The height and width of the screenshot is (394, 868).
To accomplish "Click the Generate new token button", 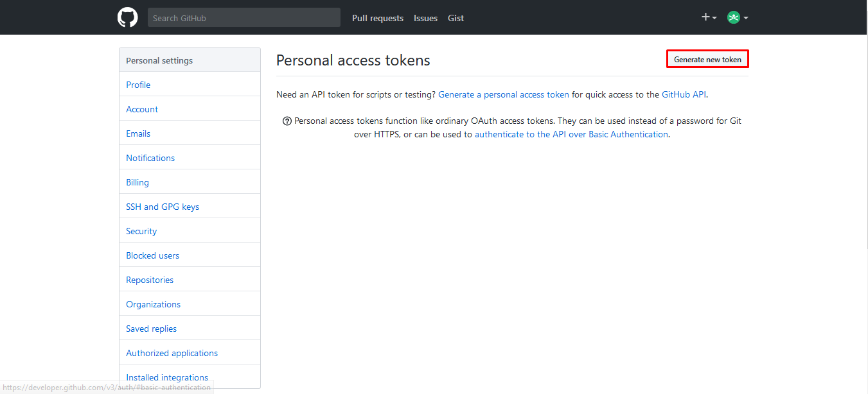I will (x=707, y=58).
